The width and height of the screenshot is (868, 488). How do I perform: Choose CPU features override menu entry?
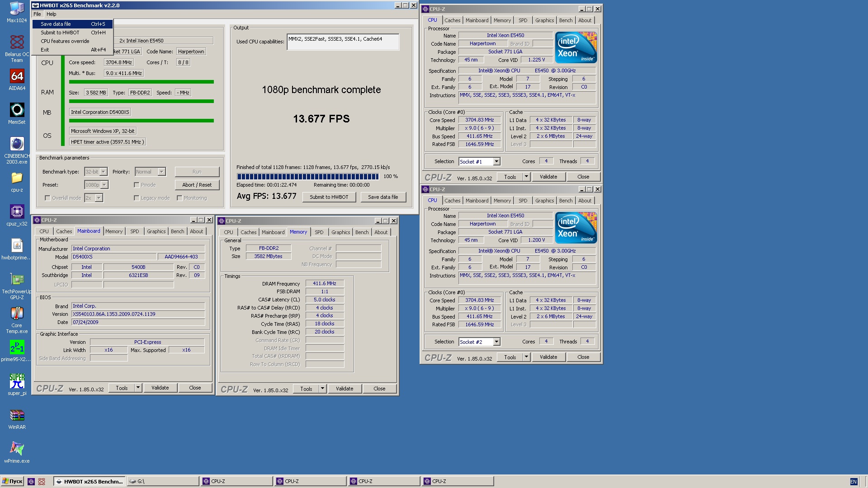[72, 41]
